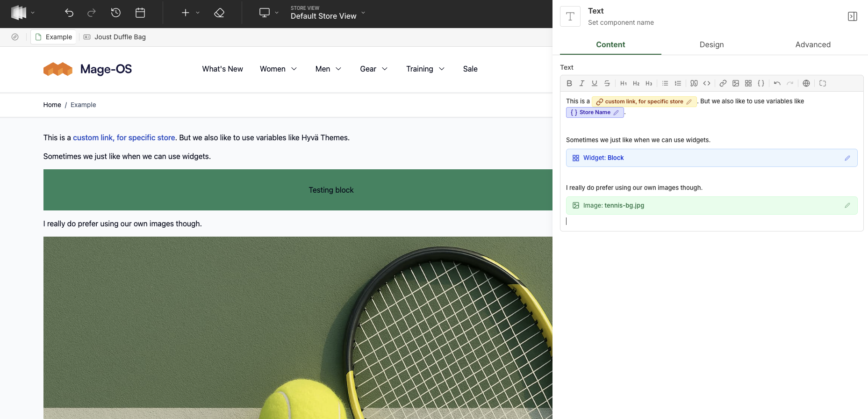This screenshot has height=419, width=868.
Task: Undo the last page change in top bar
Action: (69, 13)
